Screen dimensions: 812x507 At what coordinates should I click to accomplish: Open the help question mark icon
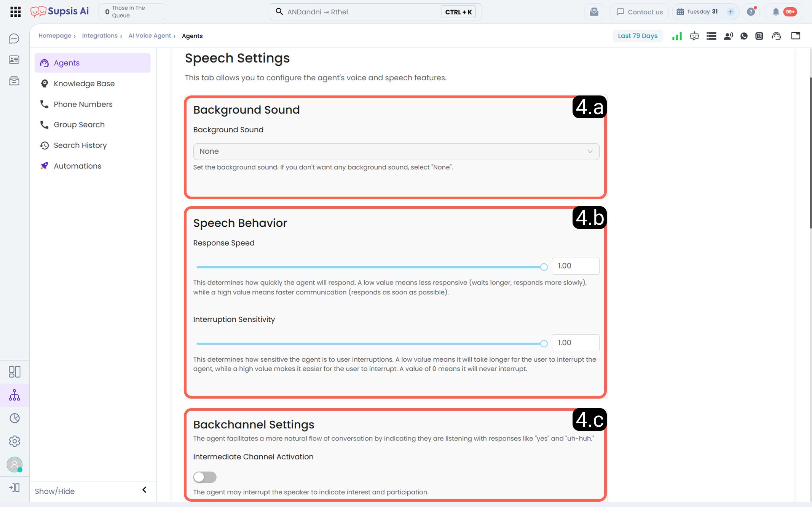(751, 12)
